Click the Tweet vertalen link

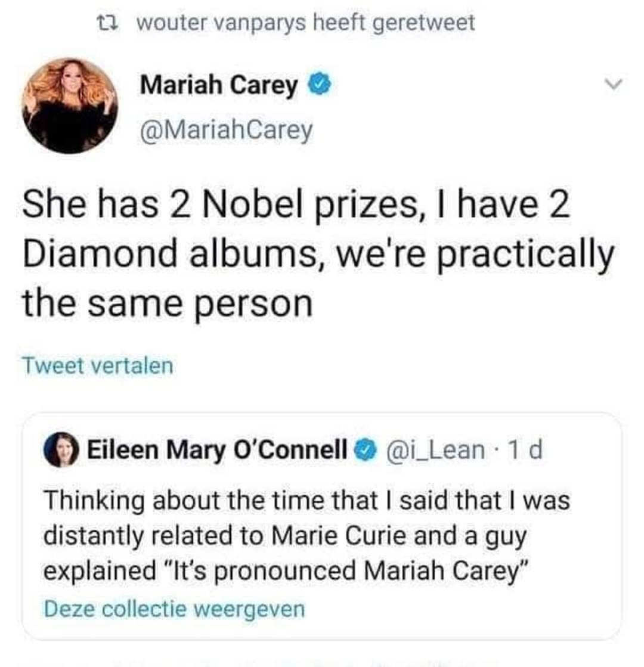click(x=97, y=366)
